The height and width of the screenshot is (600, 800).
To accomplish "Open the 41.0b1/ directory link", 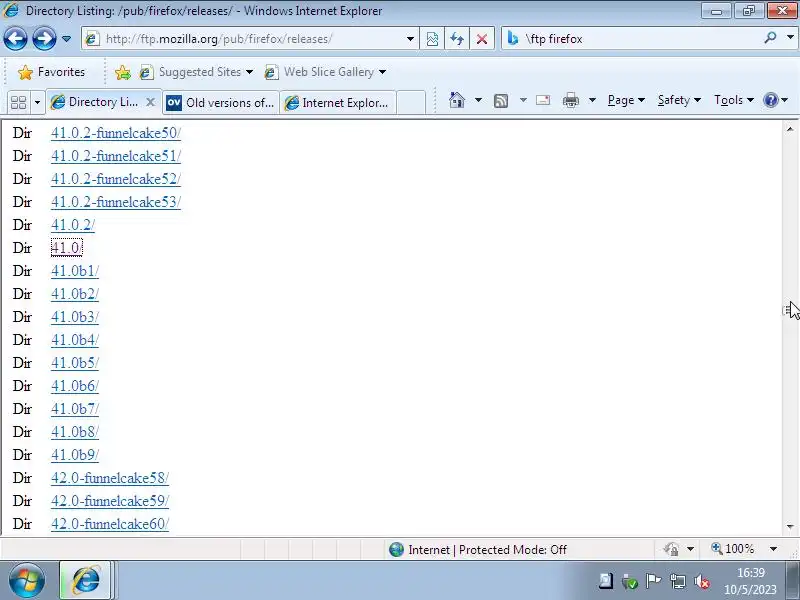I will coord(75,271).
